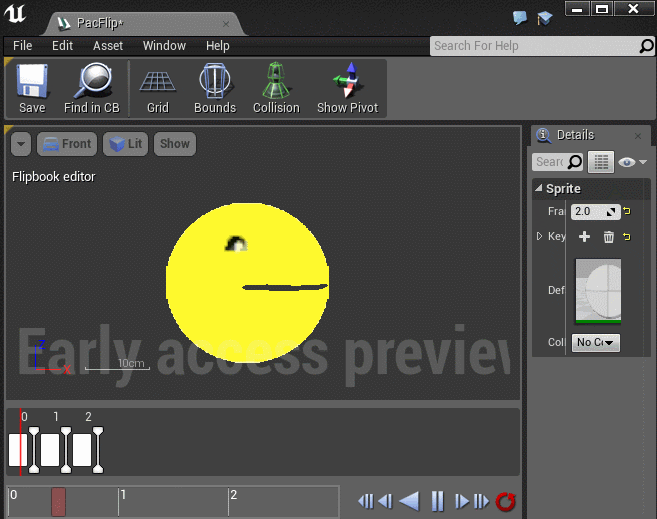Image resolution: width=657 pixels, height=519 pixels.
Task: Open the Collision Source dropdown
Action: [x=595, y=342]
